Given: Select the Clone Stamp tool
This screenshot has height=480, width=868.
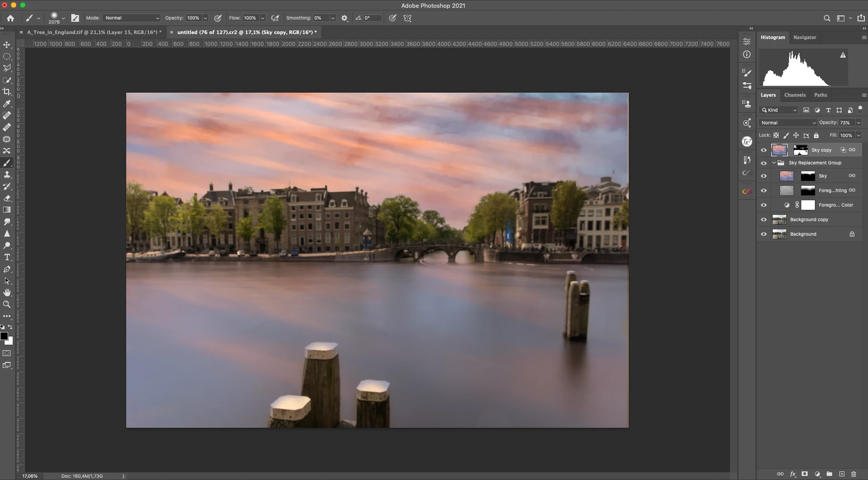Looking at the screenshot, I should (7, 174).
